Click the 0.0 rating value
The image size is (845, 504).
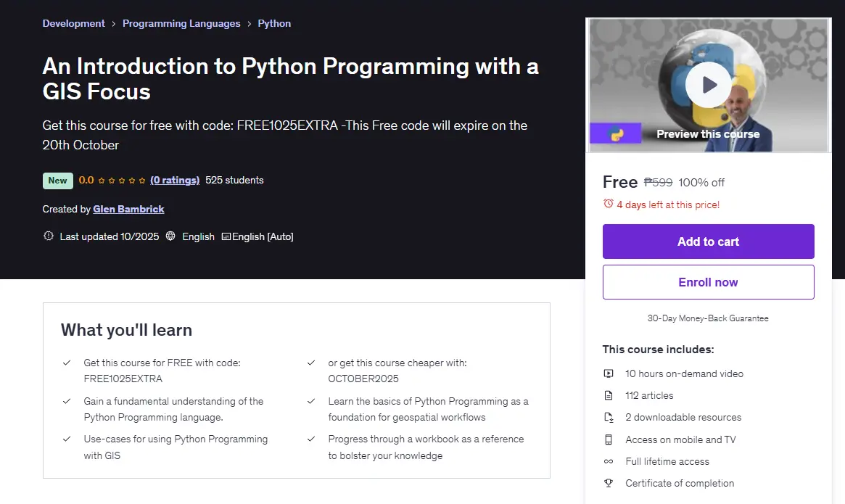click(x=86, y=180)
